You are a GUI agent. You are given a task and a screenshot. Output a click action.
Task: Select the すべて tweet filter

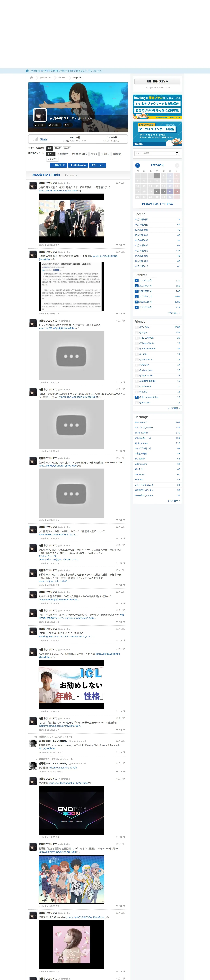pyautogui.click(x=51, y=154)
